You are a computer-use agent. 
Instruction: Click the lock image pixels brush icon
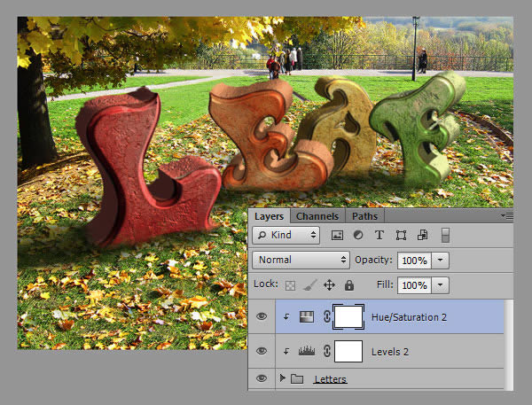(x=309, y=285)
